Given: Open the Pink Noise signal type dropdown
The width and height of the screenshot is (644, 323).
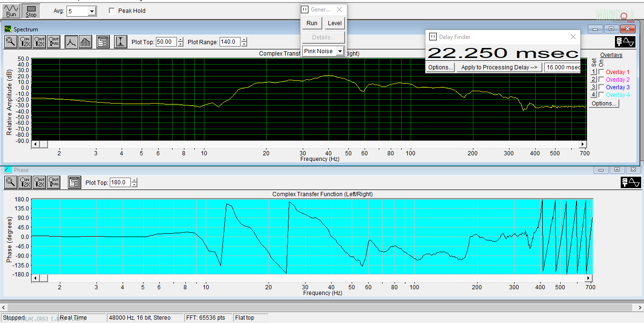Looking at the screenshot, I should (x=340, y=51).
